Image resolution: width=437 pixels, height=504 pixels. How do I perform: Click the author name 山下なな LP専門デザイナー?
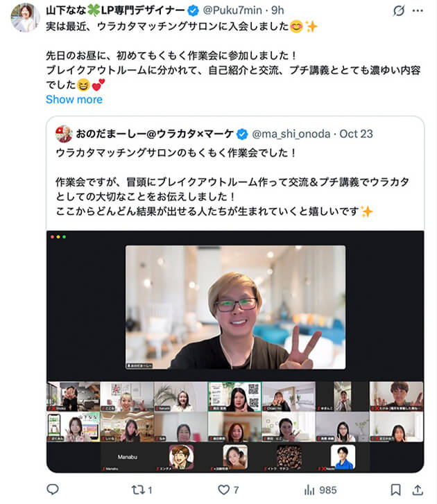(x=115, y=10)
